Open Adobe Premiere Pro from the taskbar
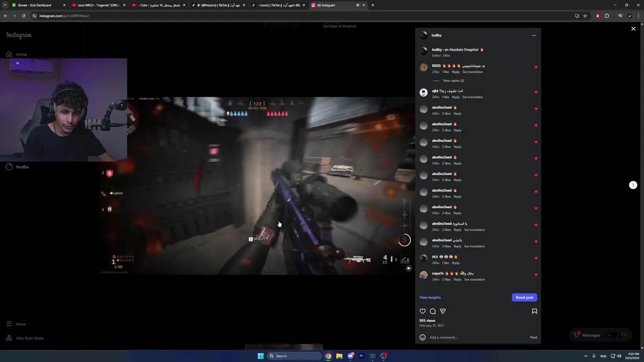 tap(361, 356)
